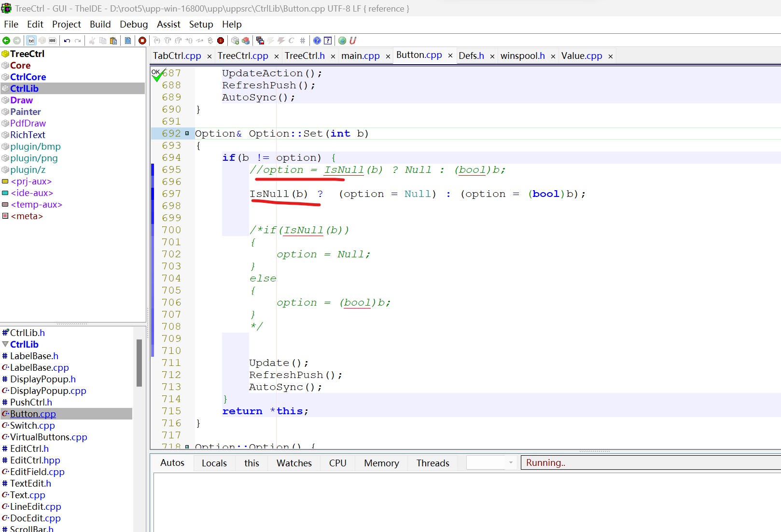
Task: Toggle the txt text view mode
Action: tap(31, 41)
